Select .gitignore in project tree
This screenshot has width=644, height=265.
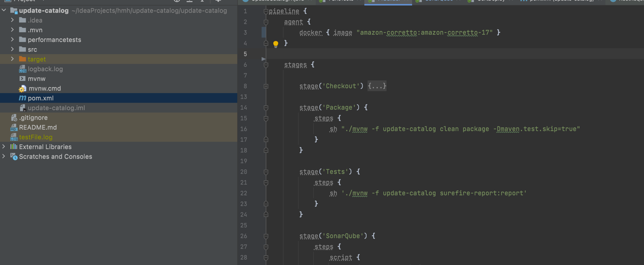tap(118, 117)
